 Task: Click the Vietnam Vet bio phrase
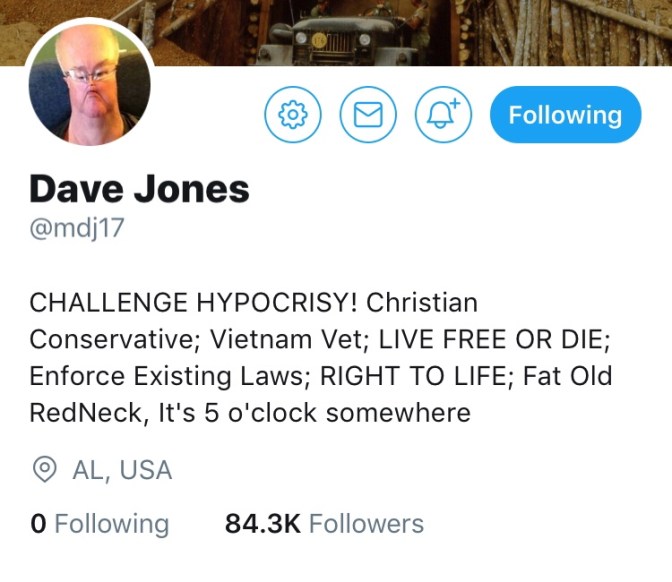click(x=286, y=339)
